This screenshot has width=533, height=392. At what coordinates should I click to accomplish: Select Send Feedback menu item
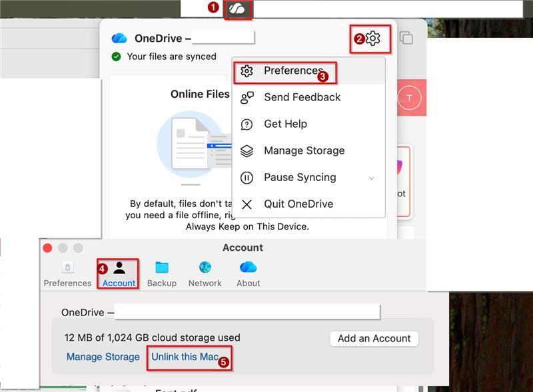[x=309, y=97]
